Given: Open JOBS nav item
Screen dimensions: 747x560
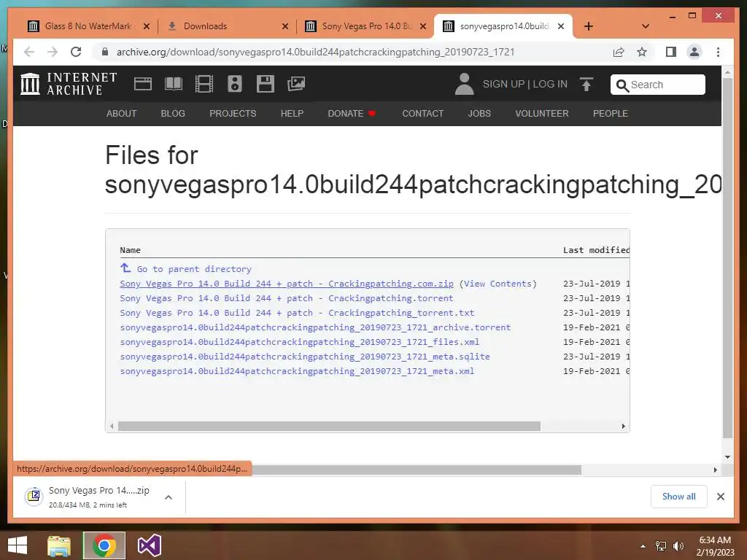Looking at the screenshot, I should (x=479, y=113).
